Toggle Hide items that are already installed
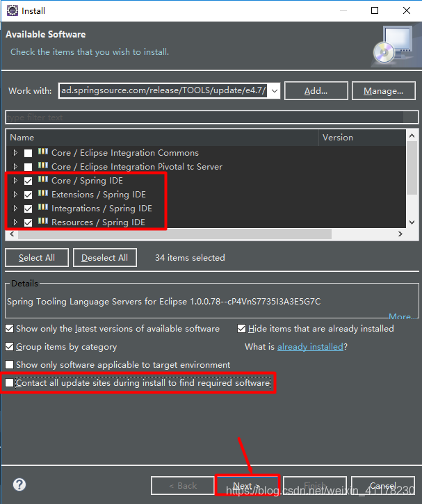The height and width of the screenshot is (504, 422). coord(241,329)
